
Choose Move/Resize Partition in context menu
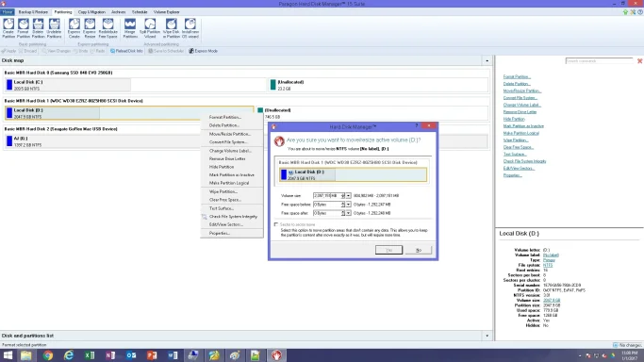(x=232, y=134)
